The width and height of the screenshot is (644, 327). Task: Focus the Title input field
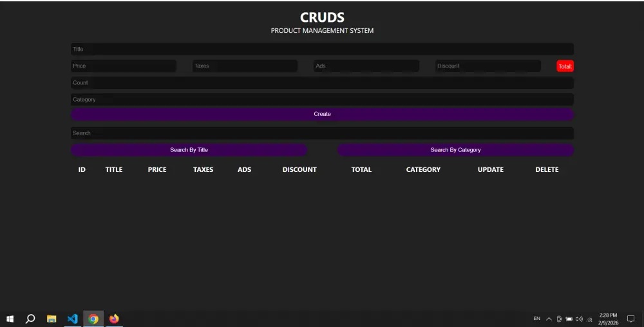[x=322, y=49]
